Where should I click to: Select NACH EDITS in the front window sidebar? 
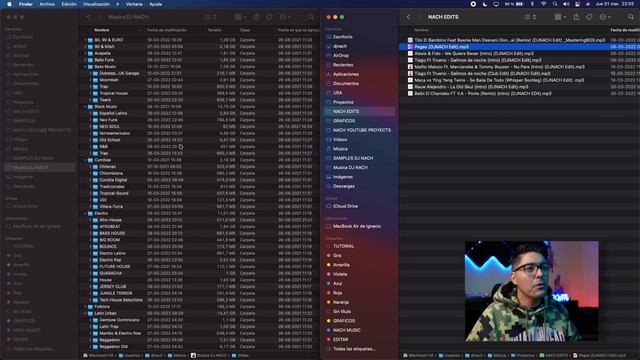tap(360, 111)
